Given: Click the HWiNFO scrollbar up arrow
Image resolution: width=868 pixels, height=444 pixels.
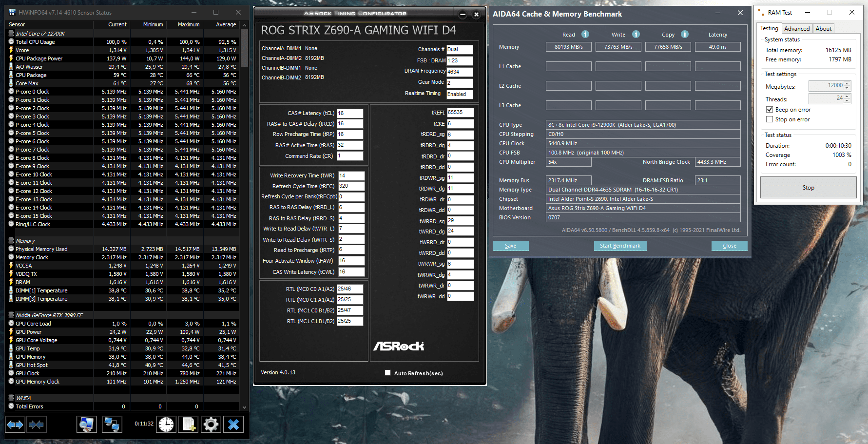Looking at the screenshot, I should (244, 25).
